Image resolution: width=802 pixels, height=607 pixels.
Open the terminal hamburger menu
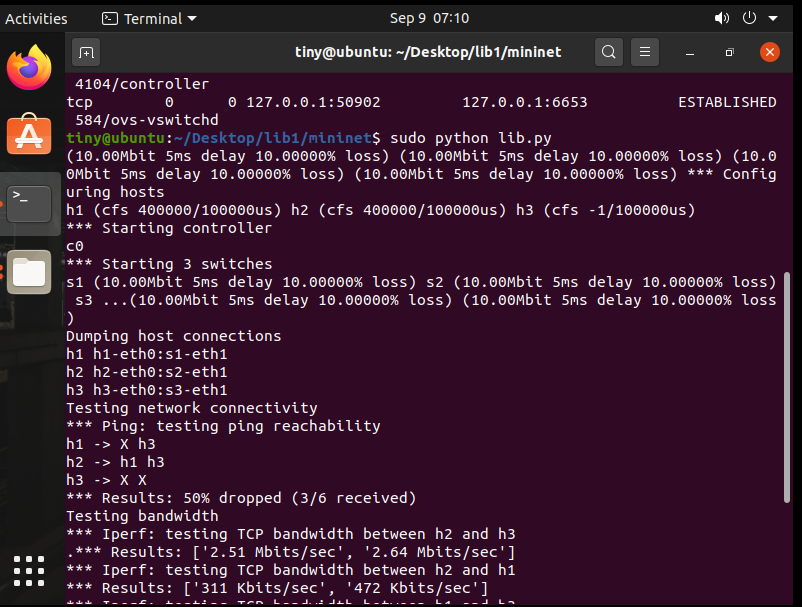pos(646,52)
